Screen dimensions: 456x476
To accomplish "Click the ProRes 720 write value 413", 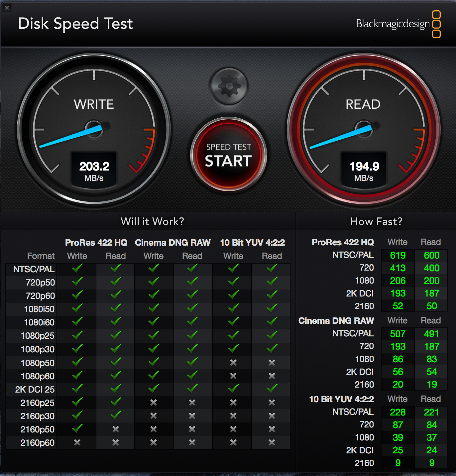I will tap(398, 268).
